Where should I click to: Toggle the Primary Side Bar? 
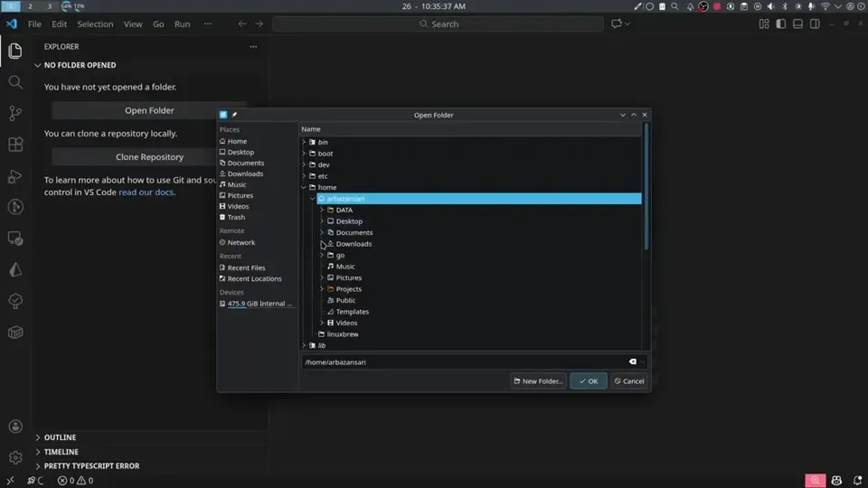[780, 23]
